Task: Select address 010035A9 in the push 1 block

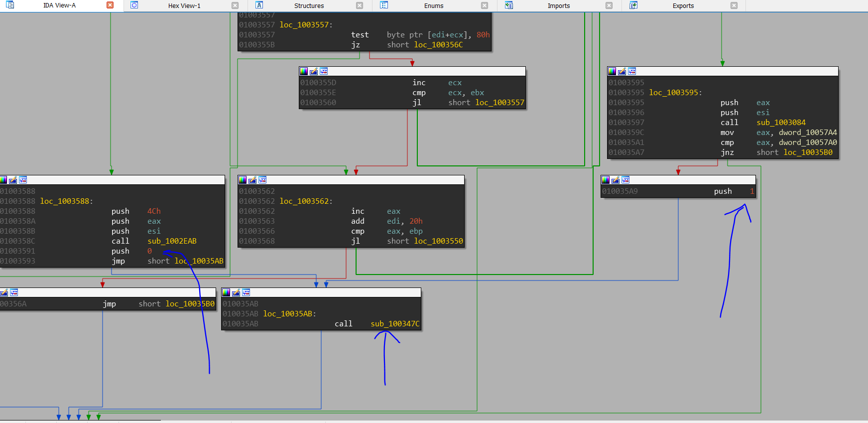Action: click(x=620, y=191)
